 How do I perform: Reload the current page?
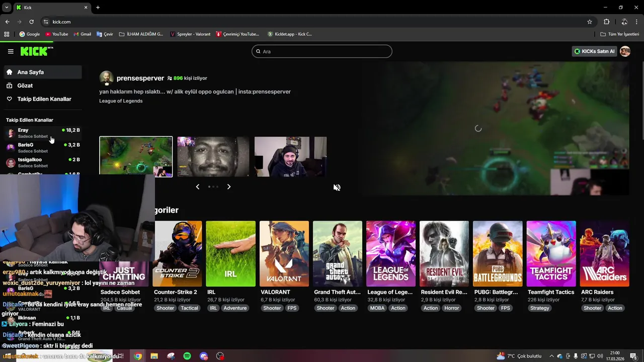click(31, 22)
